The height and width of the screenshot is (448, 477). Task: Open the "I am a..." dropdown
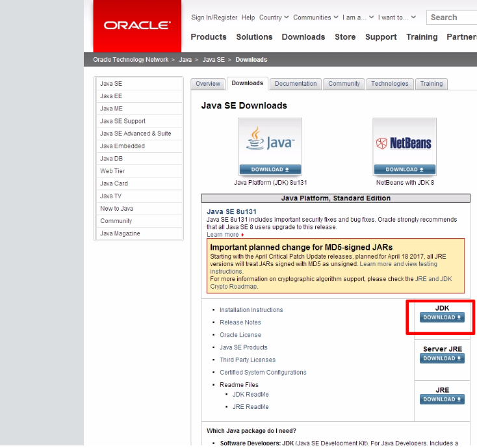tap(357, 18)
